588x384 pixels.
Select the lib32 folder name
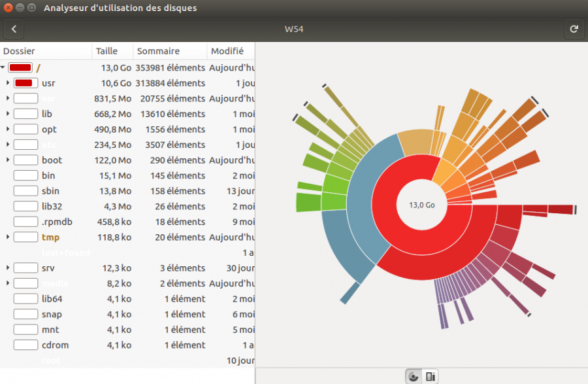(x=52, y=206)
